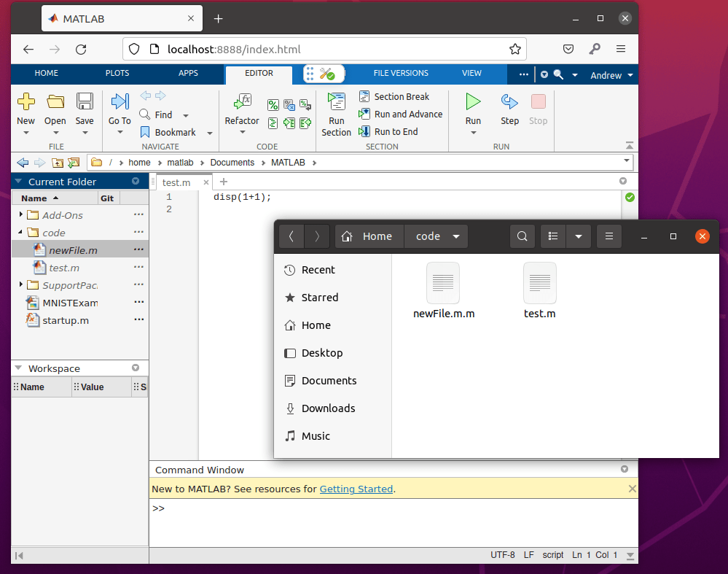
Task: Click the green Run play icon
Action: click(473, 101)
